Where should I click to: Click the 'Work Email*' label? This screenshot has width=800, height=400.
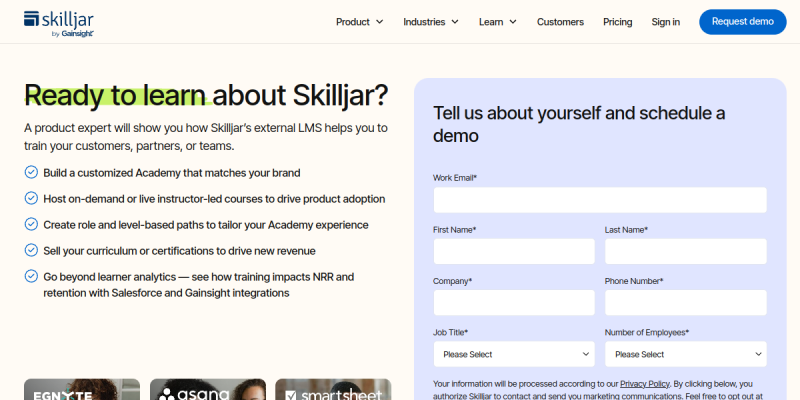pyautogui.click(x=455, y=178)
